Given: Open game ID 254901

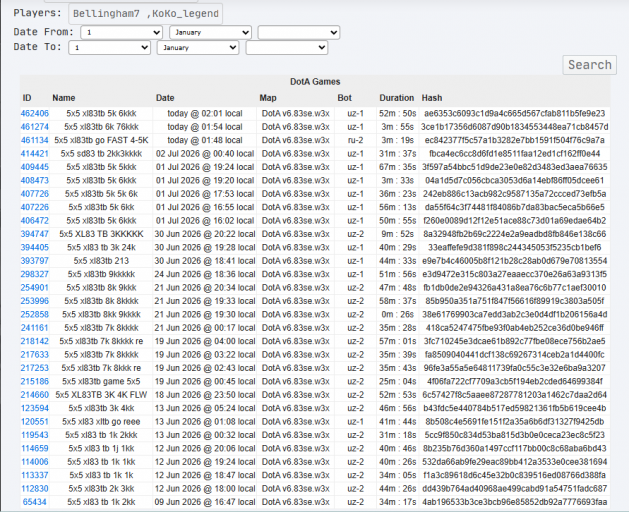Looking at the screenshot, I should click(x=34, y=288).
